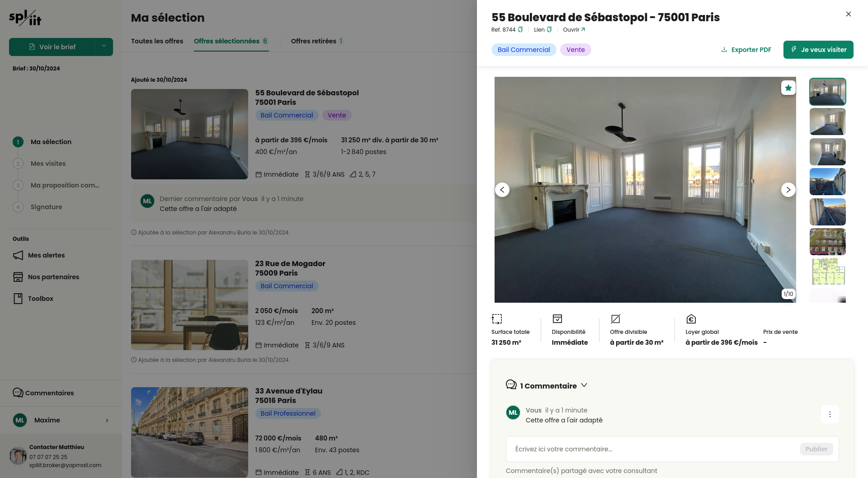Open the 55 Boulevard de Sébastopol listing photo

(x=189, y=134)
